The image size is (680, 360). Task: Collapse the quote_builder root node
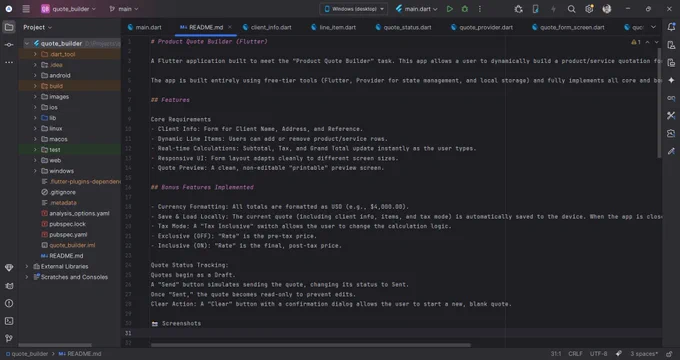27,43
